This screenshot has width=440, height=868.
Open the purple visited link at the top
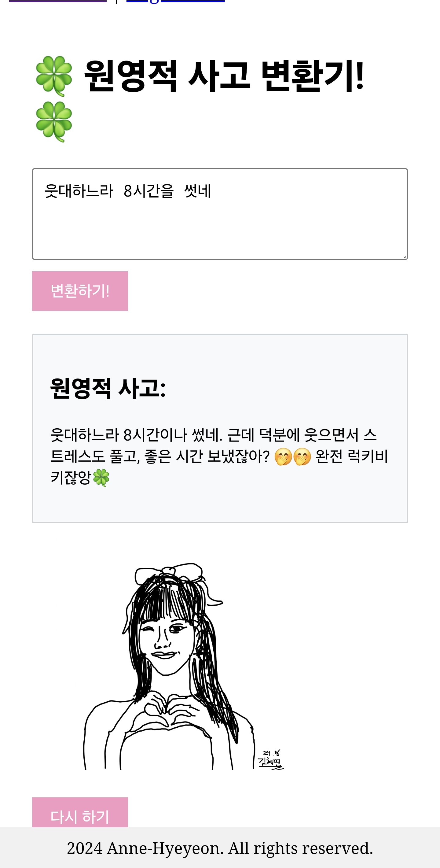(x=57, y=1)
